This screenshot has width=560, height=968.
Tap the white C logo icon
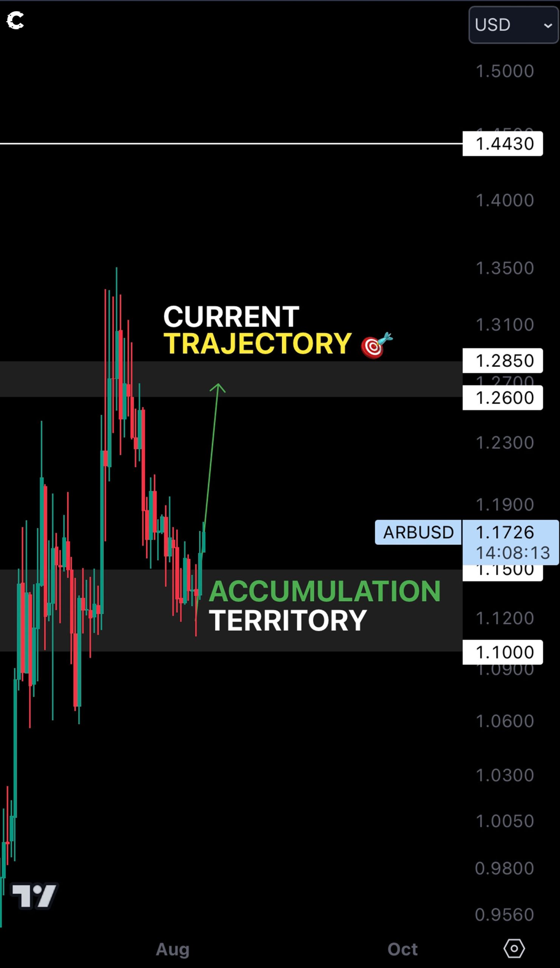tap(15, 20)
